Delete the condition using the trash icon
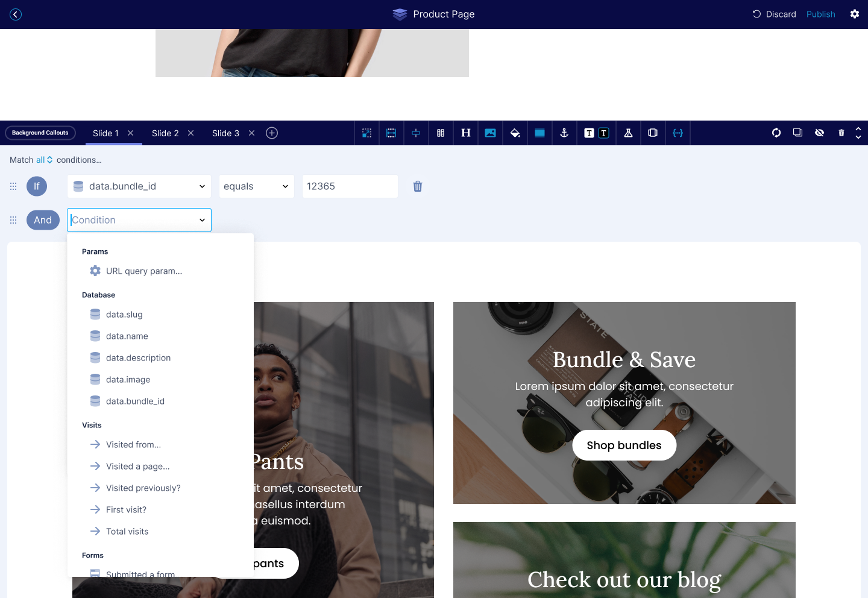Image resolution: width=868 pixels, height=598 pixels. pyautogui.click(x=418, y=186)
